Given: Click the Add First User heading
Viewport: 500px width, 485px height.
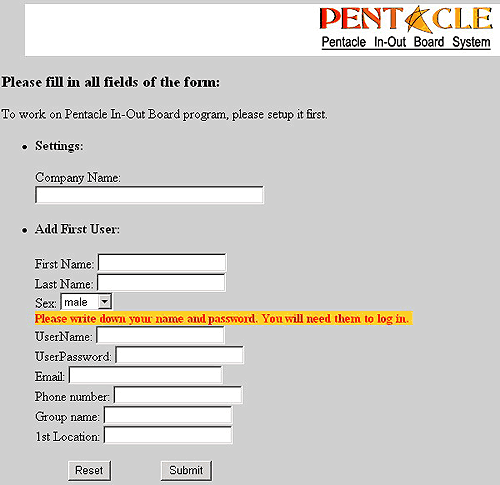Looking at the screenshot, I should (77, 229).
